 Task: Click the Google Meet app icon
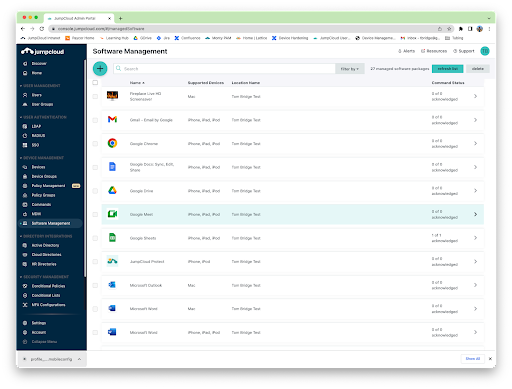[112, 214]
